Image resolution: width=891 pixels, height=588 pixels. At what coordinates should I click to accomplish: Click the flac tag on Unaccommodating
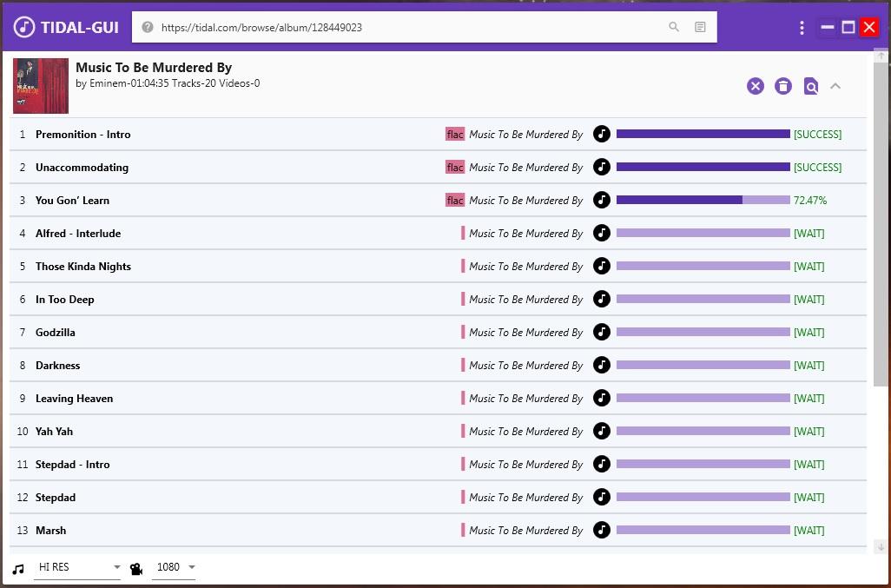[x=455, y=168]
